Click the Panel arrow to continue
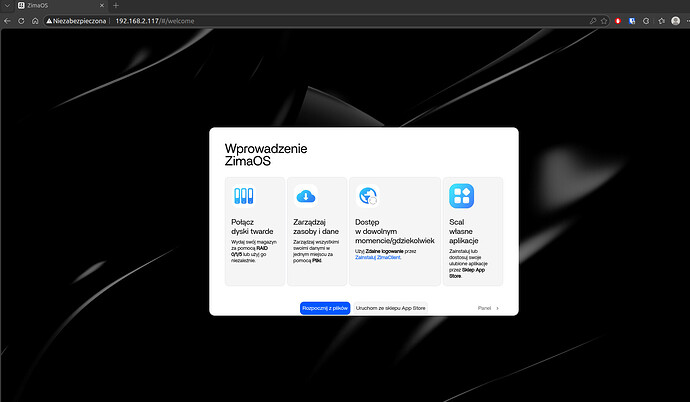The width and height of the screenshot is (690, 402). pos(489,308)
